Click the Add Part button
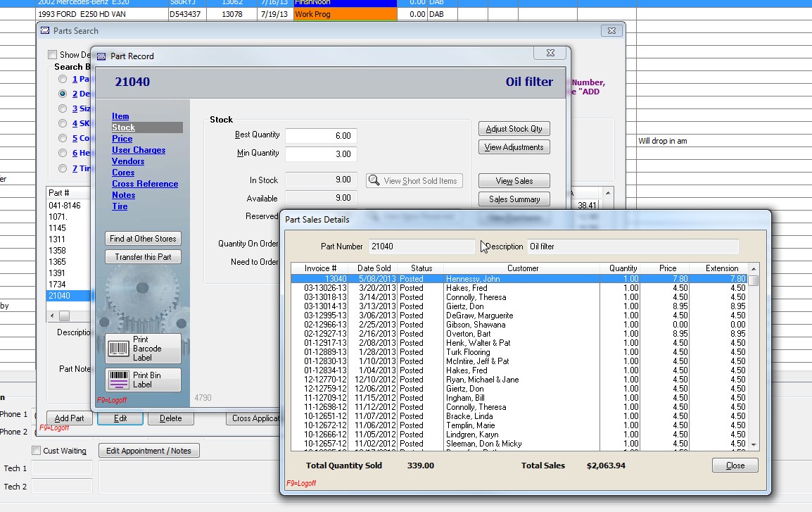Image resolution: width=812 pixels, height=512 pixels. pos(70,418)
